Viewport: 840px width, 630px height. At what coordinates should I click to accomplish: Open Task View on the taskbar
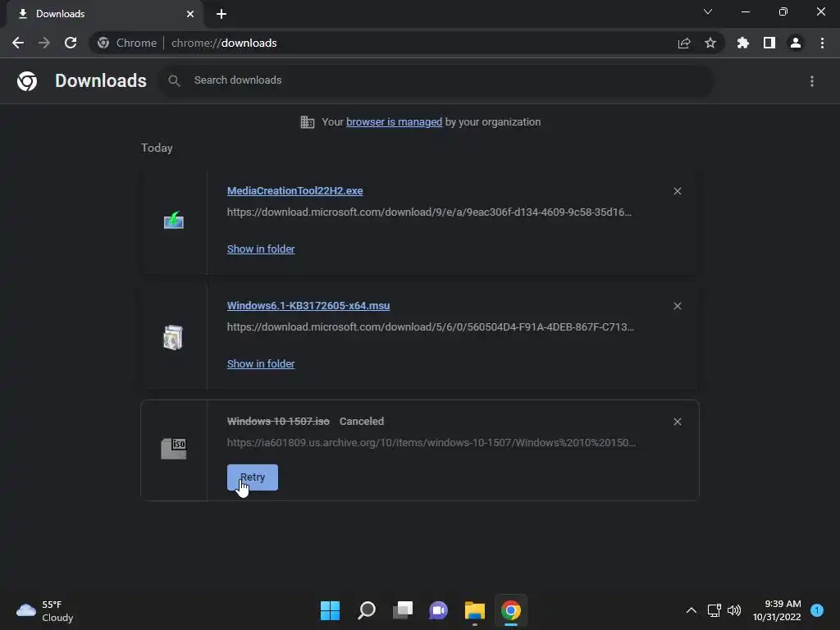pos(402,610)
